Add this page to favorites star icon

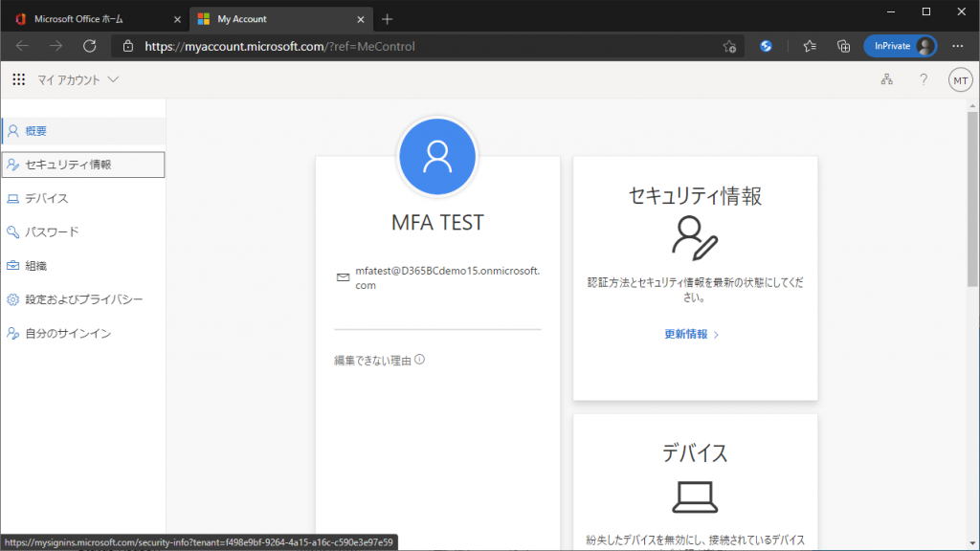pos(729,45)
